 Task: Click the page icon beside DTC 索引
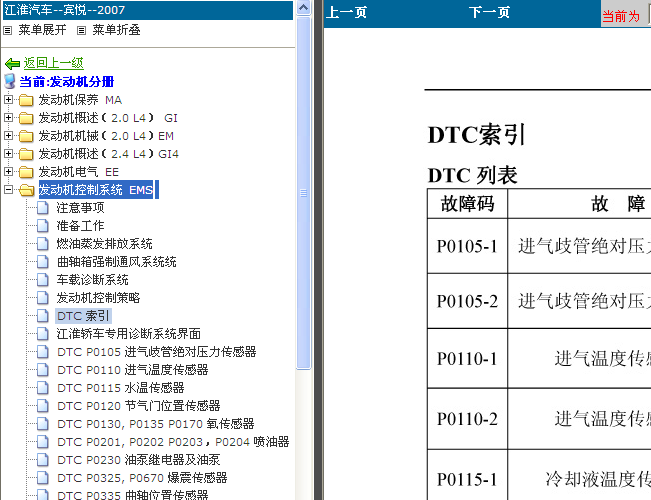42,316
